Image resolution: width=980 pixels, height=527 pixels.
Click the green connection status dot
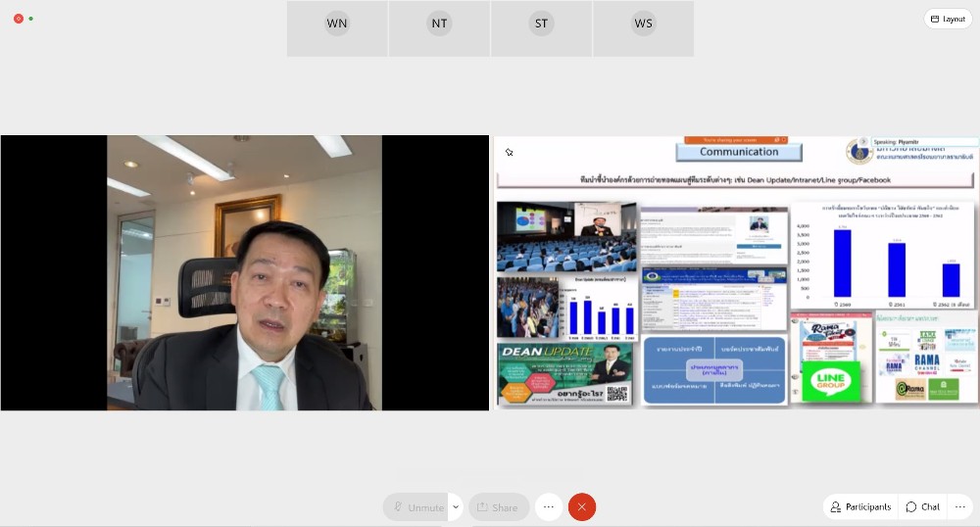31,19
